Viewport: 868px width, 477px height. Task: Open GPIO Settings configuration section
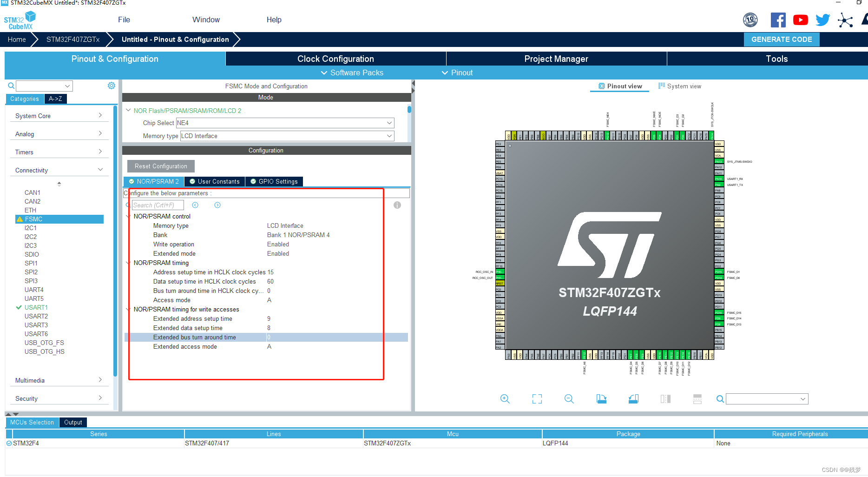point(274,181)
